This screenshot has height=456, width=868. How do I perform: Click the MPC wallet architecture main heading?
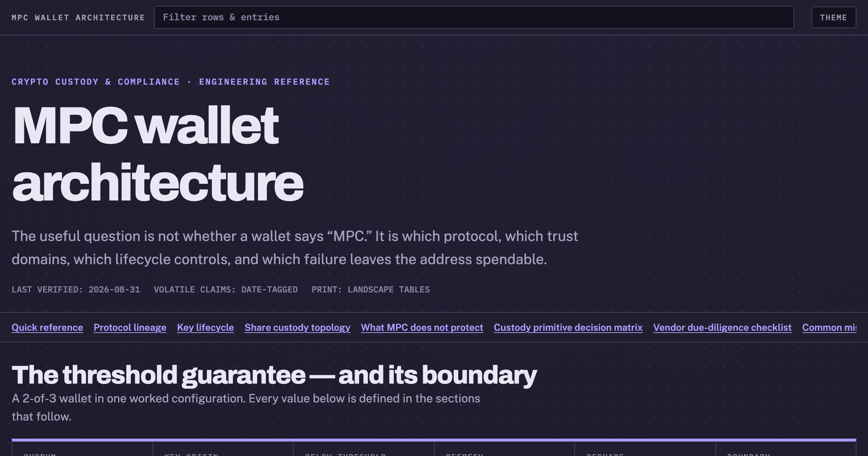(157, 153)
